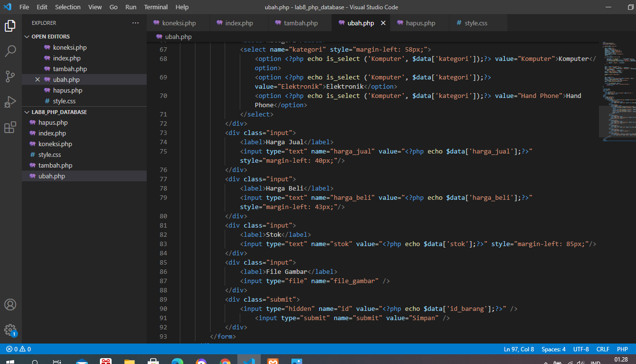Open the Windows Start menu

click(x=10, y=361)
